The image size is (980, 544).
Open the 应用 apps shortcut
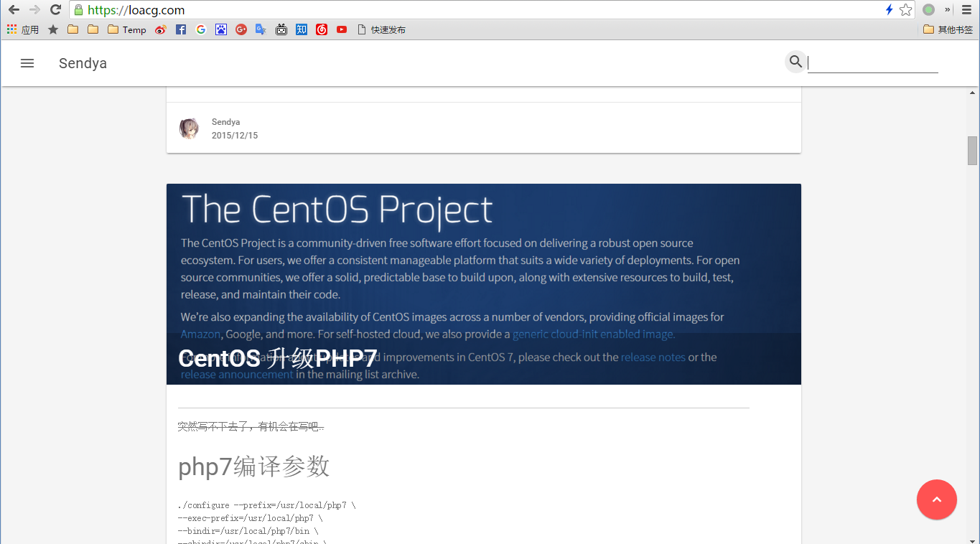(x=23, y=29)
